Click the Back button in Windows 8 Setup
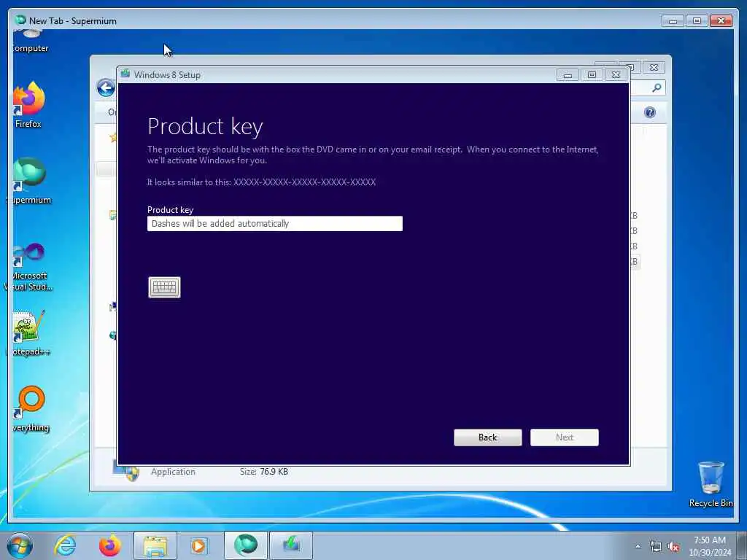The width and height of the screenshot is (747, 560). point(488,437)
